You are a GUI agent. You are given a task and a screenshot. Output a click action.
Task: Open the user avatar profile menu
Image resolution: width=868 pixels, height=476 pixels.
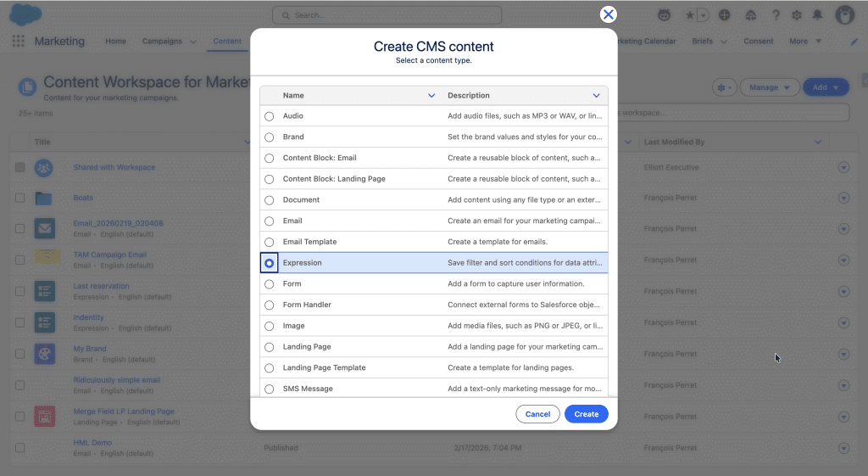point(844,15)
